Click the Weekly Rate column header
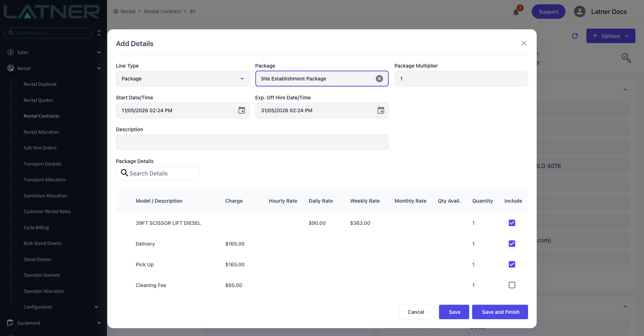 coord(365,201)
